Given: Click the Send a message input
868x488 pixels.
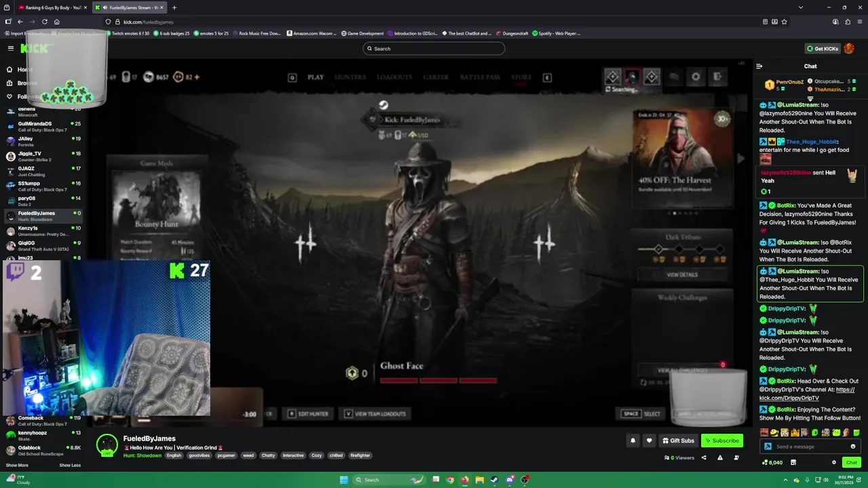Looking at the screenshot, I should [810, 447].
